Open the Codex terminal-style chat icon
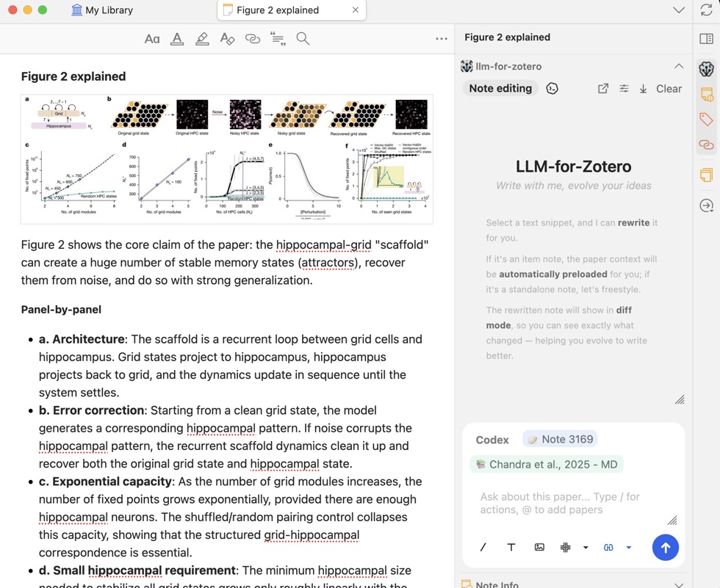This screenshot has height=588, width=720. coord(552,89)
